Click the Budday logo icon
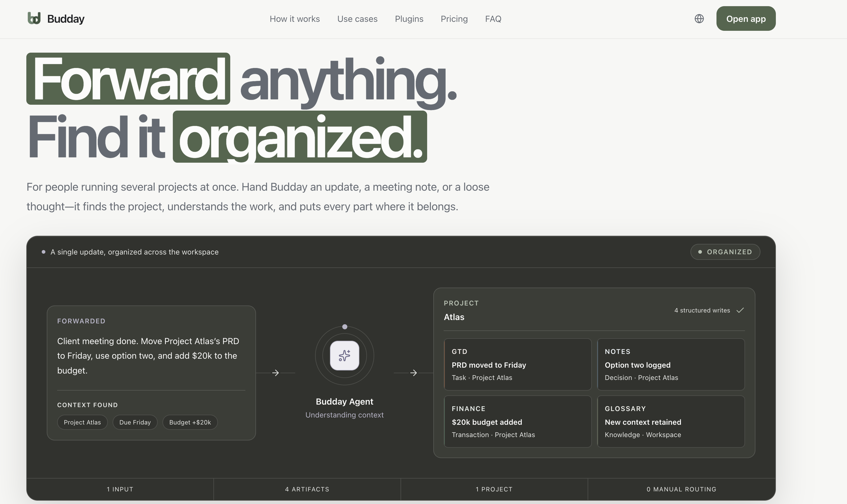 34,18
